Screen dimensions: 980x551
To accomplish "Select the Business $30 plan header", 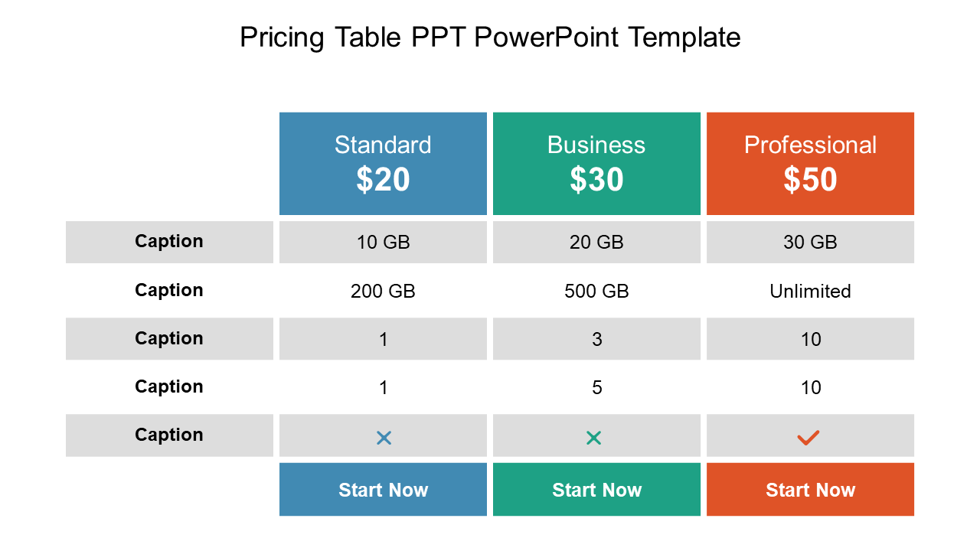I will (x=596, y=164).
